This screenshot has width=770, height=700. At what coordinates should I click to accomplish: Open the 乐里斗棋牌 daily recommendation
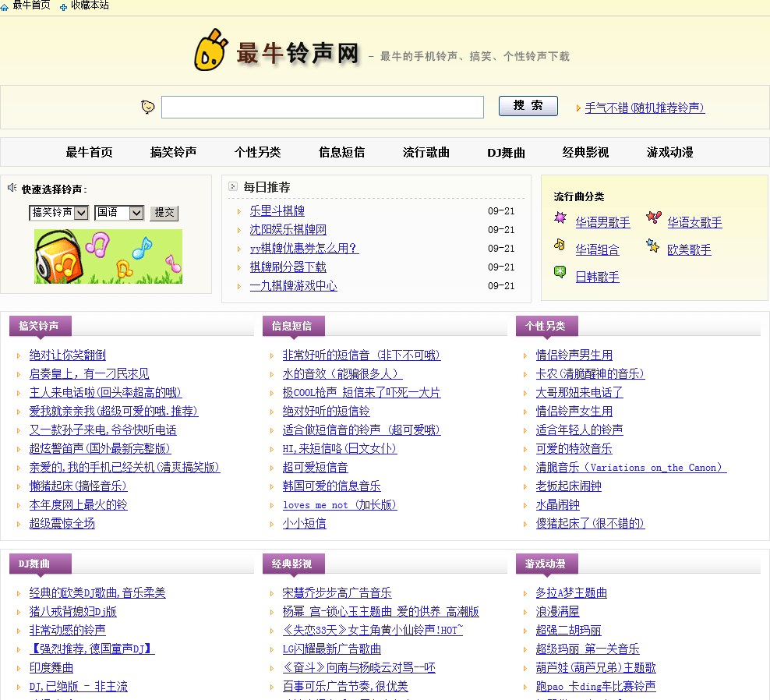277,210
